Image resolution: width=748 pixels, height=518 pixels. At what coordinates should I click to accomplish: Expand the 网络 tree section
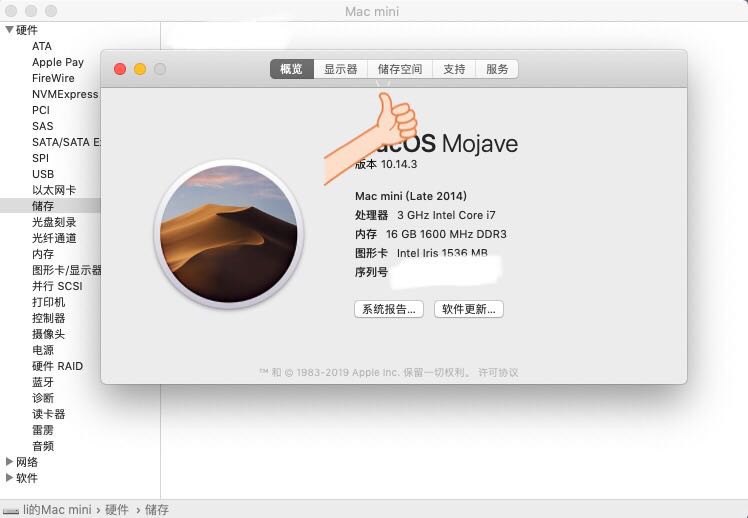[9, 462]
